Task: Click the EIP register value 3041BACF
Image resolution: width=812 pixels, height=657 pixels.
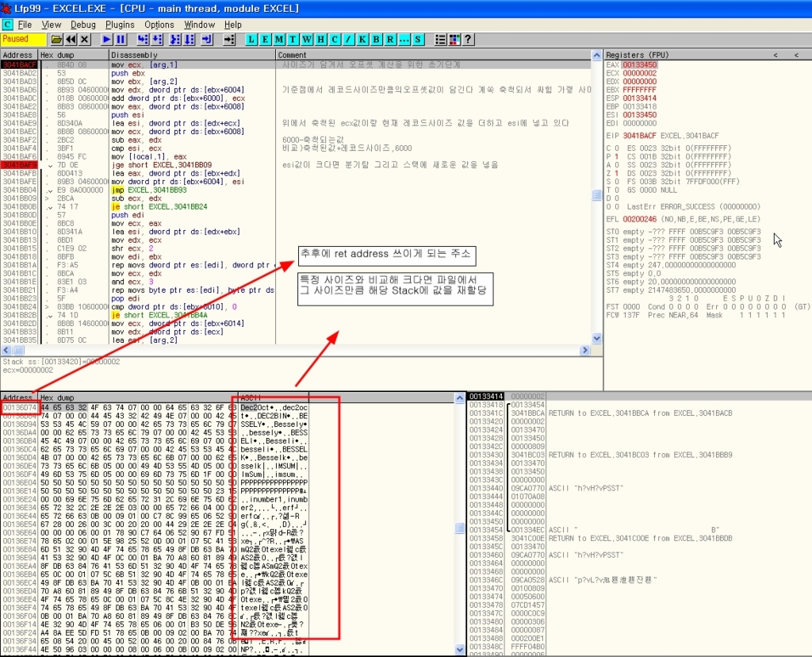Action: [x=640, y=135]
